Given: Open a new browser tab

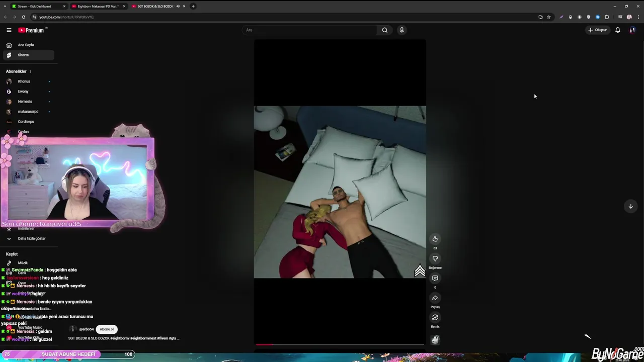Looking at the screenshot, I should [193, 7].
